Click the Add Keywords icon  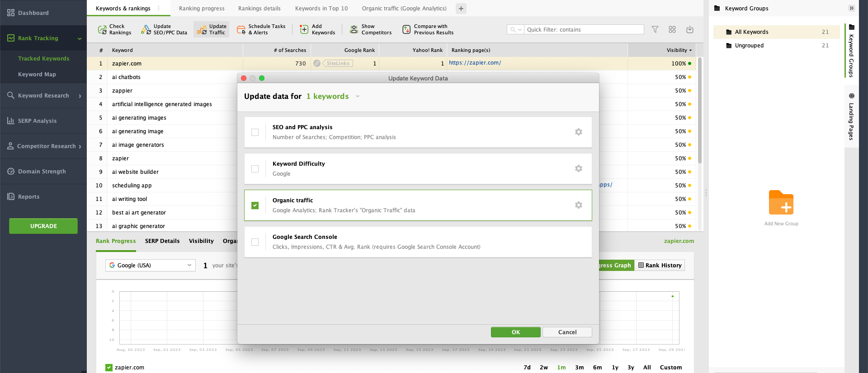click(304, 29)
